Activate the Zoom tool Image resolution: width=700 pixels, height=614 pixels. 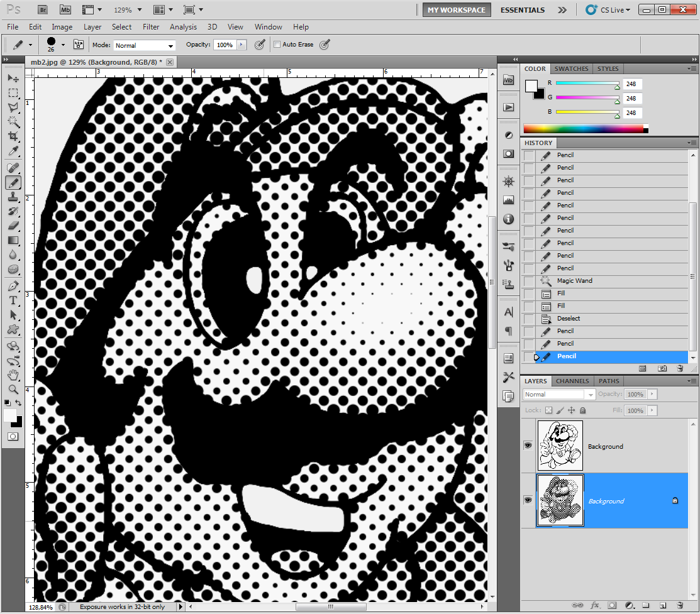(x=13, y=389)
